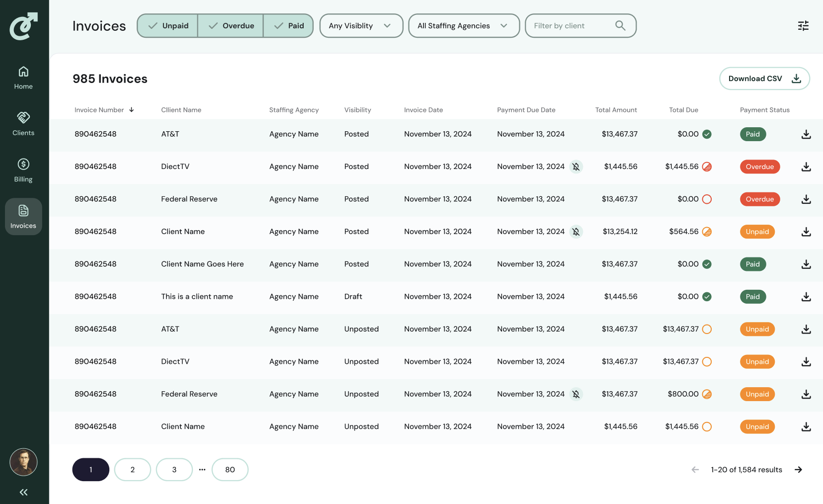This screenshot has width=823, height=504.
Task: Navigate to Clients in sidebar
Action: (x=23, y=123)
